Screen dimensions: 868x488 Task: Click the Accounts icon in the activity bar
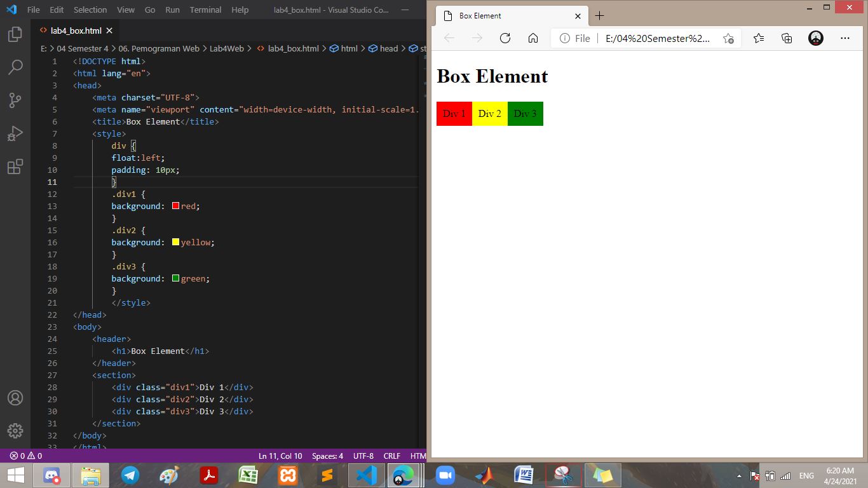click(15, 398)
